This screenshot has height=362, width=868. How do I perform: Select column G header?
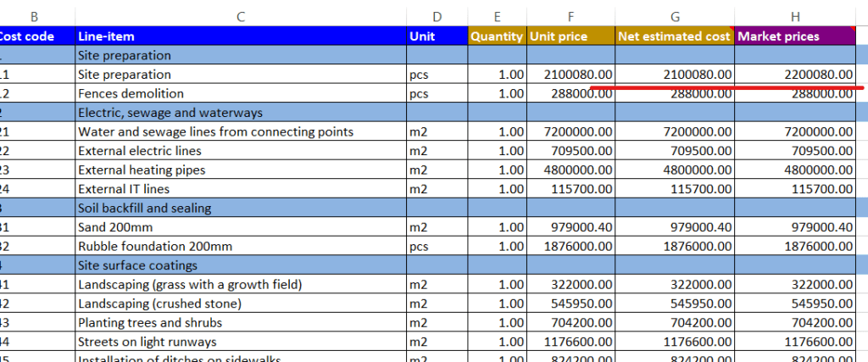[675, 17]
